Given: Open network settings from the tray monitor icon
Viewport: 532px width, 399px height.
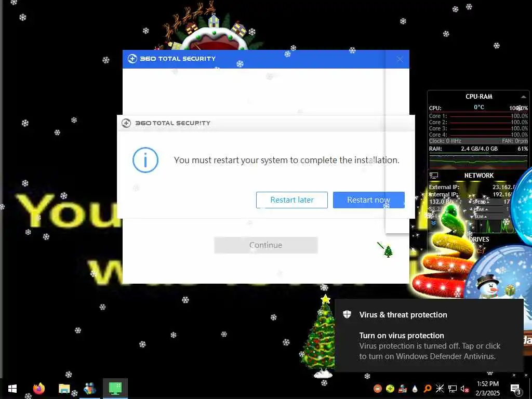Looking at the screenshot, I should tap(453, 389).
